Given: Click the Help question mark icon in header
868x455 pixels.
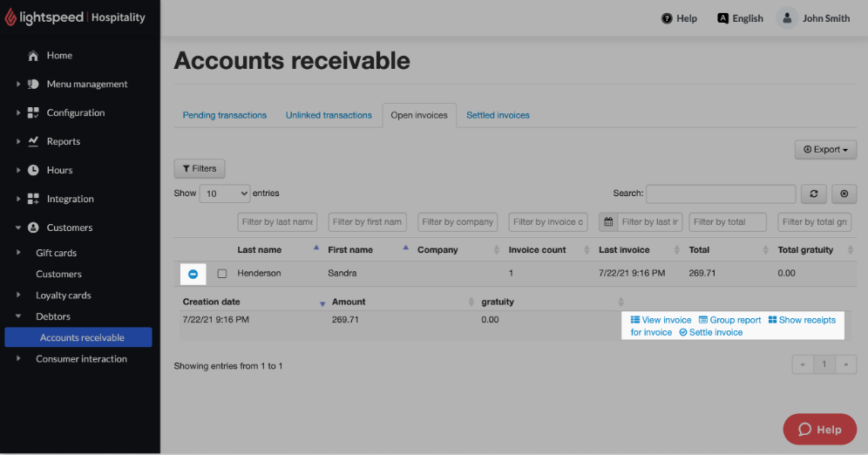Looking at the screenshot, I should [x=667, y=18].
